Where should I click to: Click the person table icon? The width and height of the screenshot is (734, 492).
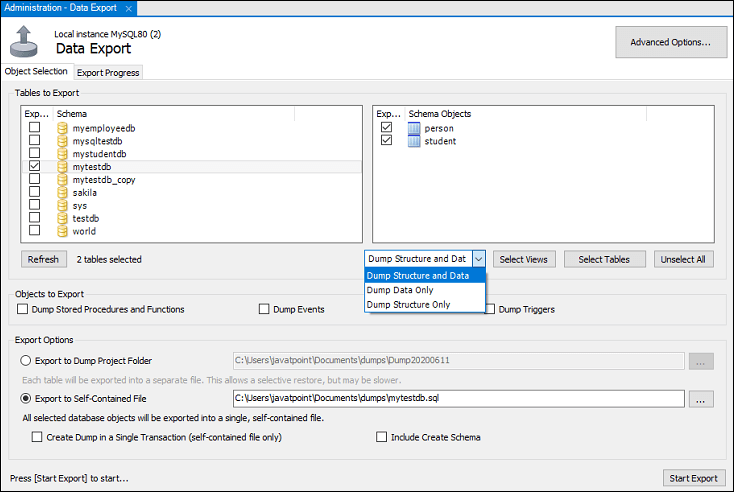tap(415, 129)
